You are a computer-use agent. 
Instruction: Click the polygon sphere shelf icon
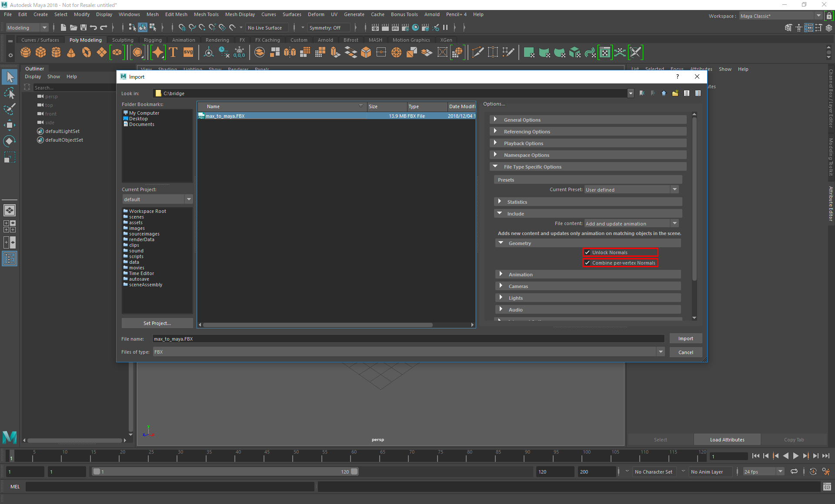coord(26,53)
